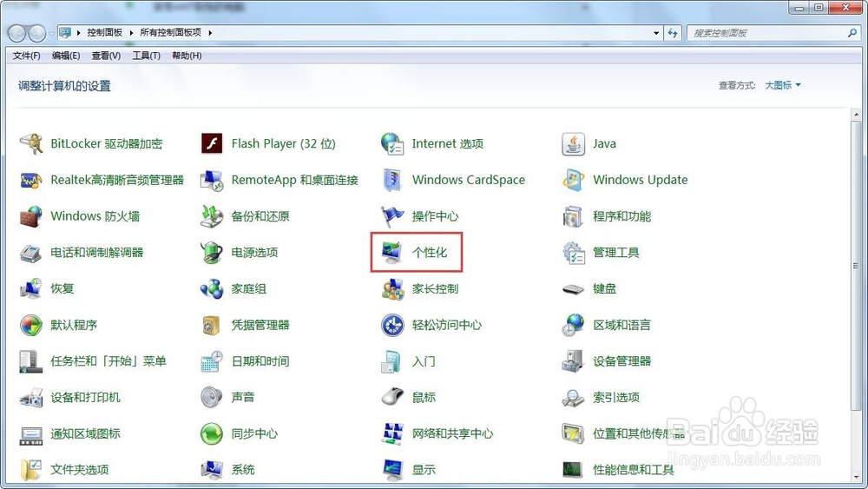Open 恢复 icon
Screen dimensions: 868x489
tap(31, 289)
